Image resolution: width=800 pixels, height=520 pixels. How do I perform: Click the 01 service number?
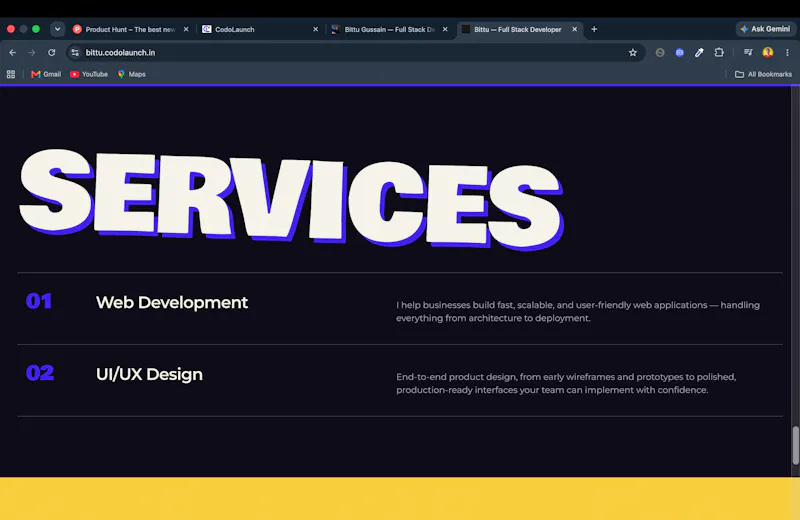pos(39,301)
